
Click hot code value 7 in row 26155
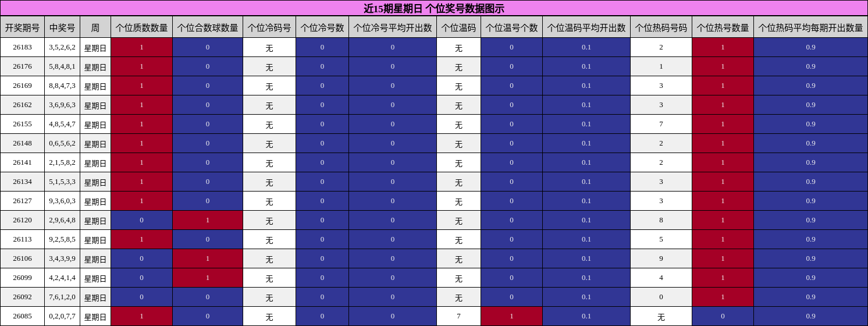(x=661, y=124)
